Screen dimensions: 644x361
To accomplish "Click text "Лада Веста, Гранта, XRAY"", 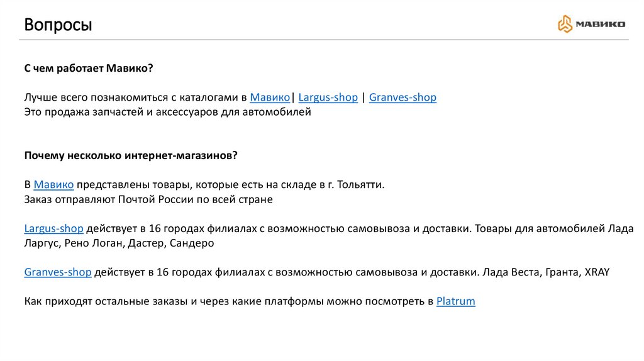I will 545,272.
